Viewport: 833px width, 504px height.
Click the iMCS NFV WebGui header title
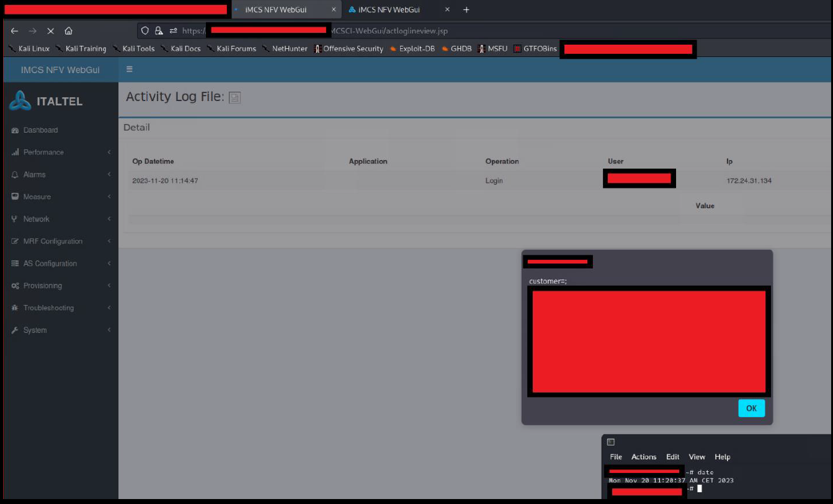[x=60, y=70]
